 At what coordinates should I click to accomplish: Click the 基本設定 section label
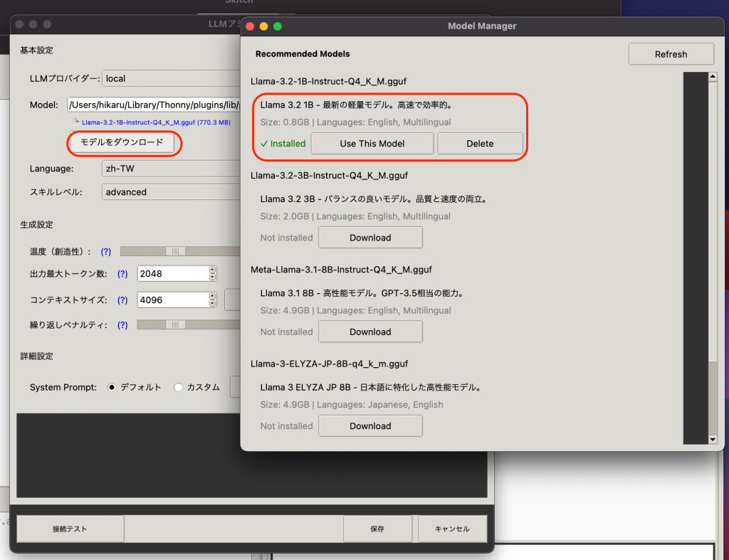tap(37, 51)
